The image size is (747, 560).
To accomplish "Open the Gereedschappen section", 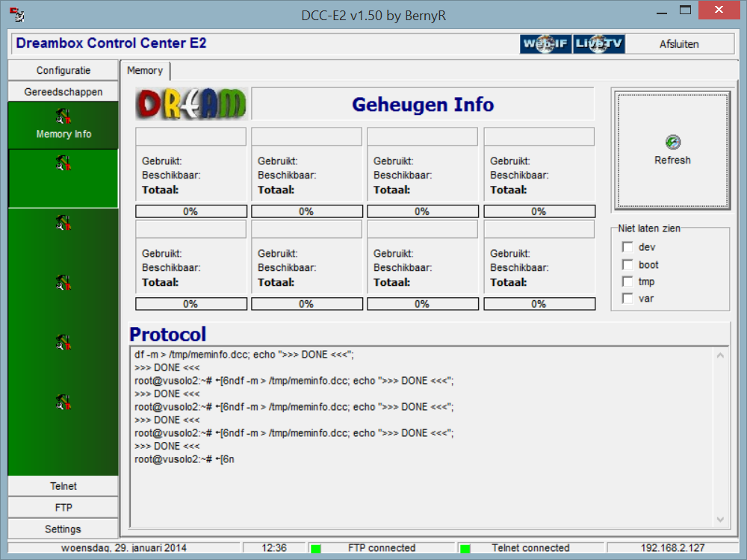I will point(63,91).
